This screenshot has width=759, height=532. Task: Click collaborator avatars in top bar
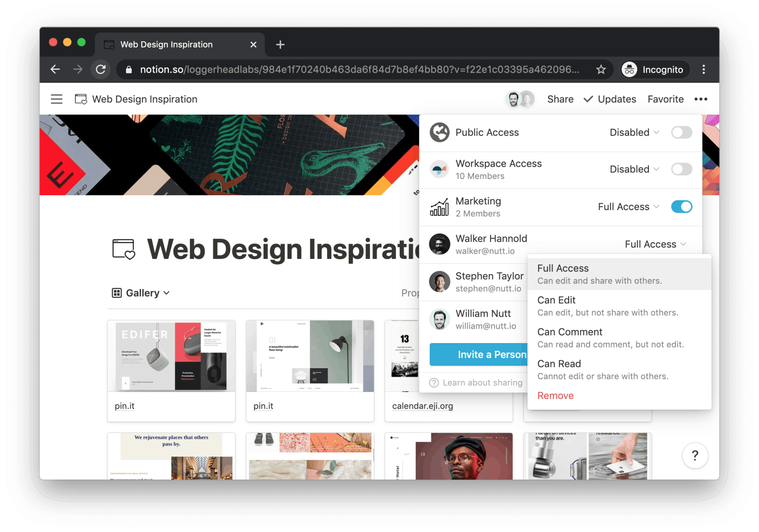(520, 99)
